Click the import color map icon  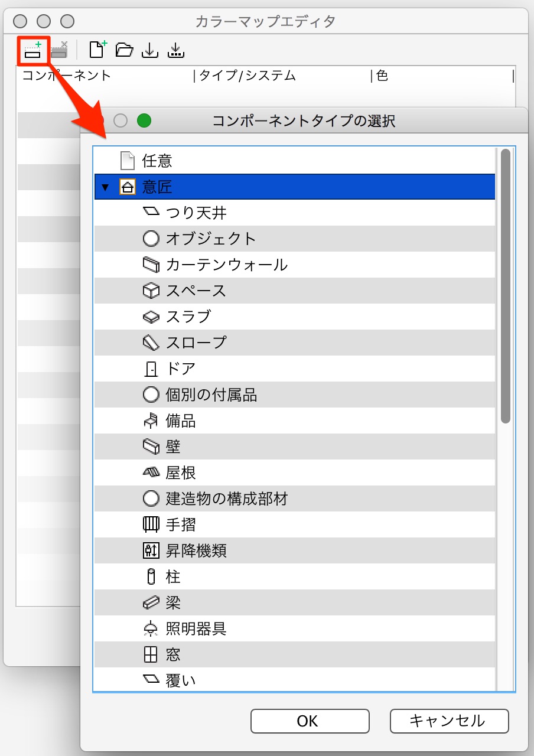pyautogui.click(x=150, y=50)
